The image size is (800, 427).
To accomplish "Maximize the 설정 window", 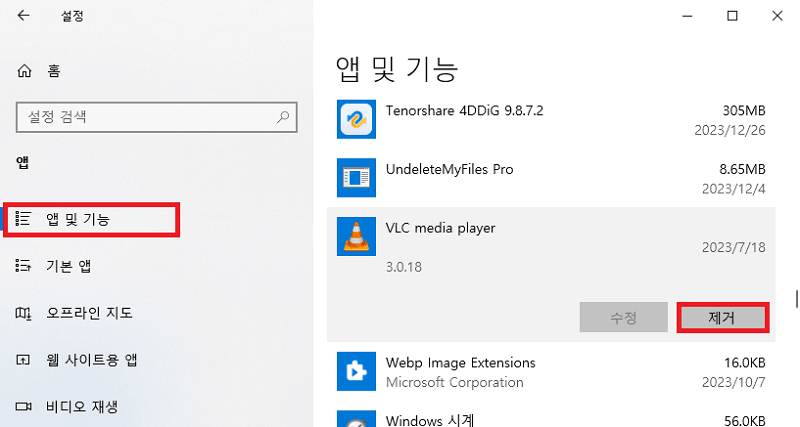I will click(x=732, y=16).
